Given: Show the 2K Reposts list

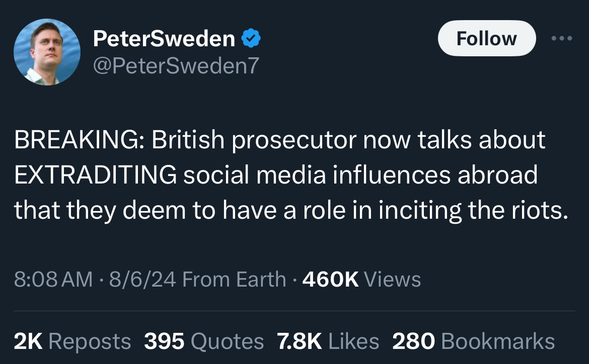Looking at the screenshot, I should pyautogui.click(x=72, y=341).
